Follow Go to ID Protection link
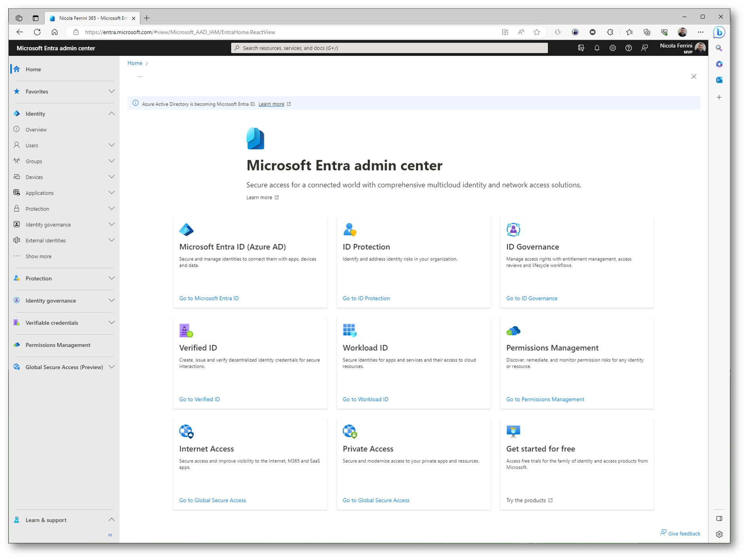Viewport: 747px width, 560px height. tap(366, 298)
